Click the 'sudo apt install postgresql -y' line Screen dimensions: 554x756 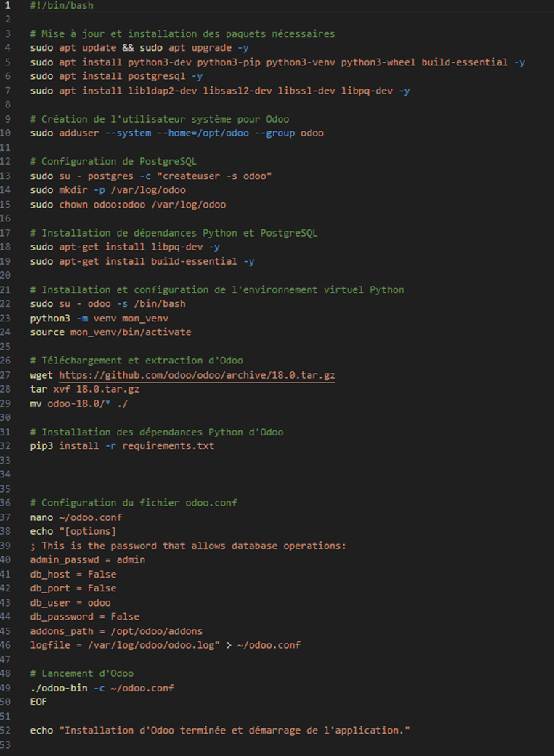point(116,76)
